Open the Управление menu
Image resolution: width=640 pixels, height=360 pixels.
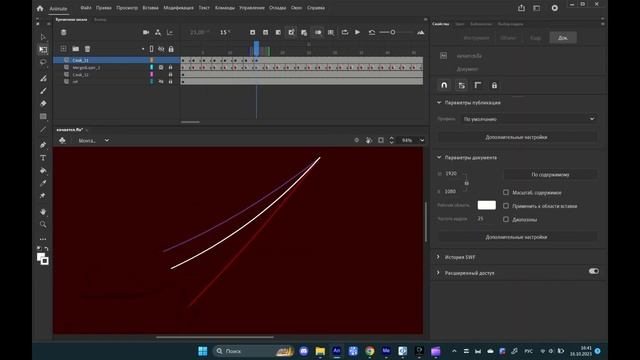(251, 8)
